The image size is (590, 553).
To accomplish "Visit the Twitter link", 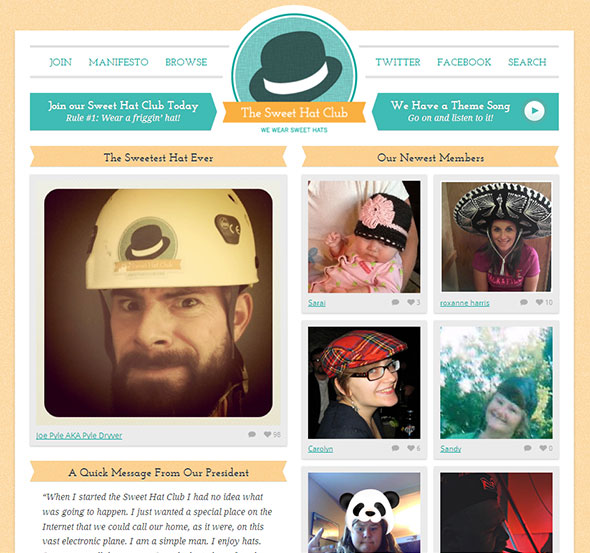I will click(398, 62).
